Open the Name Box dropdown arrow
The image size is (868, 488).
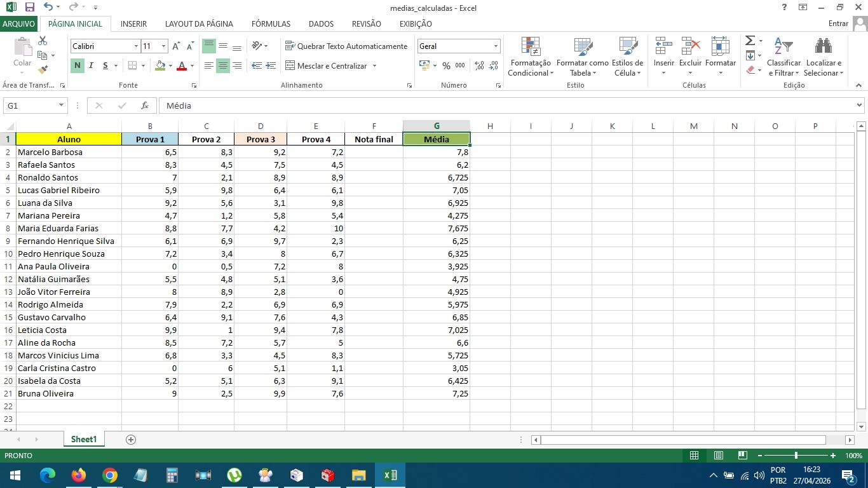[61, 105]
